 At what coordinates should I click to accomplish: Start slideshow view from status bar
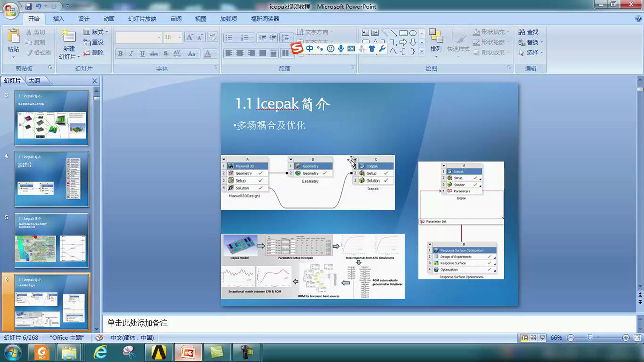pos(542,338)
